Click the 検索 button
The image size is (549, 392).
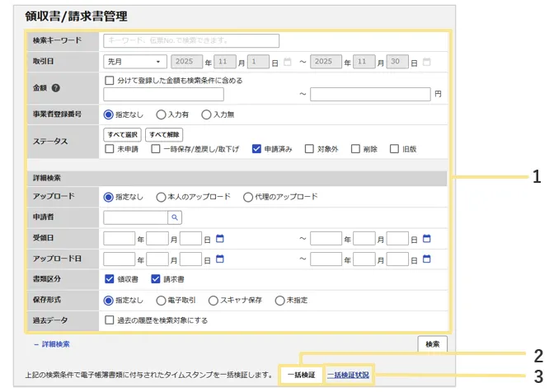[x=433, y=343]
